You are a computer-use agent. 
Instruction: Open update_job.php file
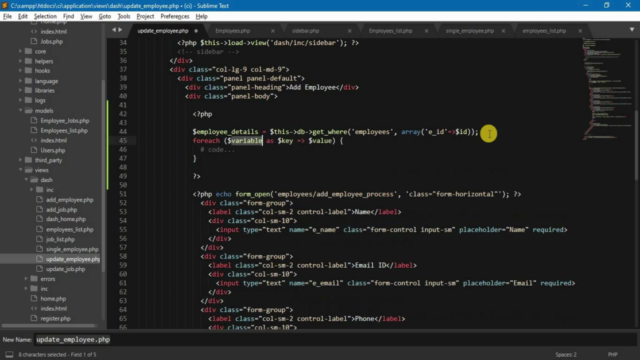pos(65,269)
